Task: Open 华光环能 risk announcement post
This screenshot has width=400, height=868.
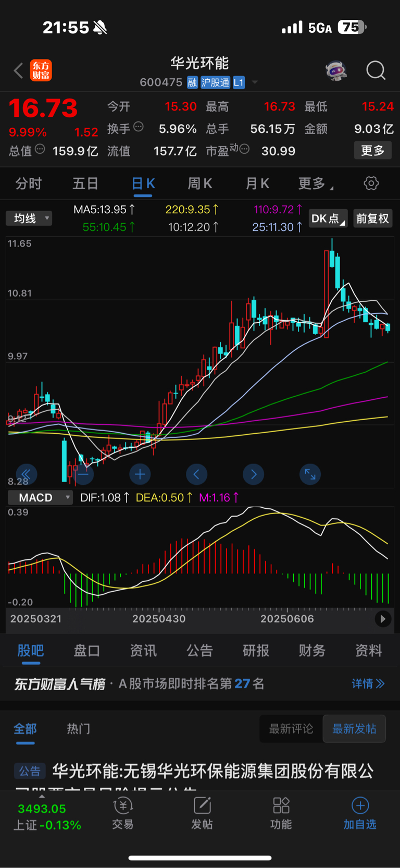Action: click(x=200, y=777)
